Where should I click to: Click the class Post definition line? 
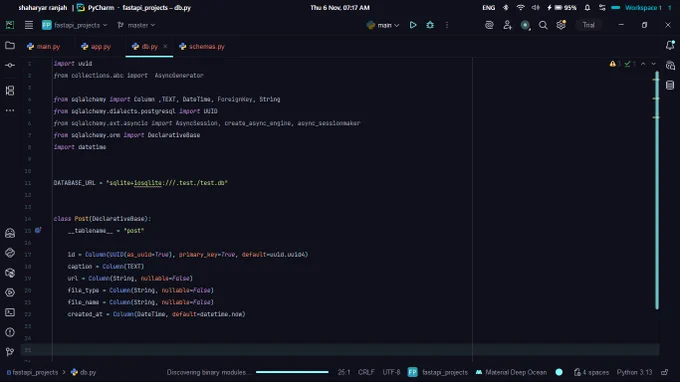[x=102, y=219]
